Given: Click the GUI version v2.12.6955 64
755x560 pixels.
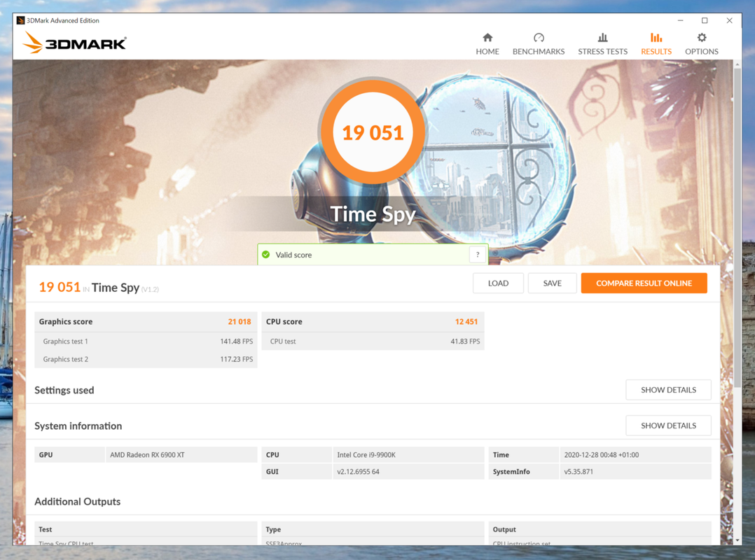Looking at the screenshot, I should [x=408, y=472].
